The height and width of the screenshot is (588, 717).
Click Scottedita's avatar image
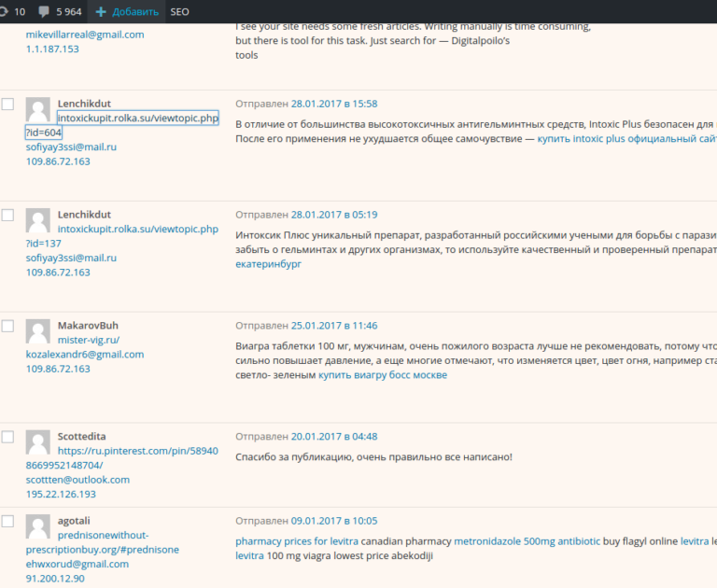(x=38, y=442)
